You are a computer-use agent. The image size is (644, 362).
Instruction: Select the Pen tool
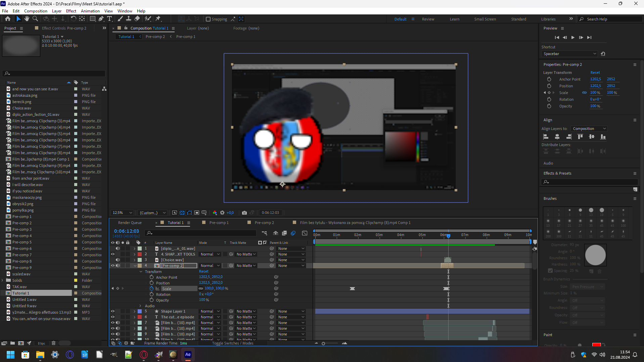pos(101,19)
